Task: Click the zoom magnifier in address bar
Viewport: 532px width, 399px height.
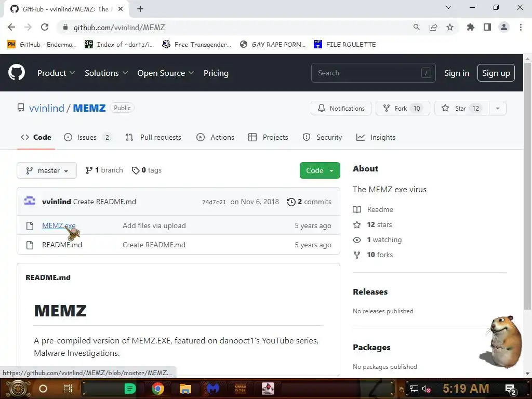Action: (417, 27)
